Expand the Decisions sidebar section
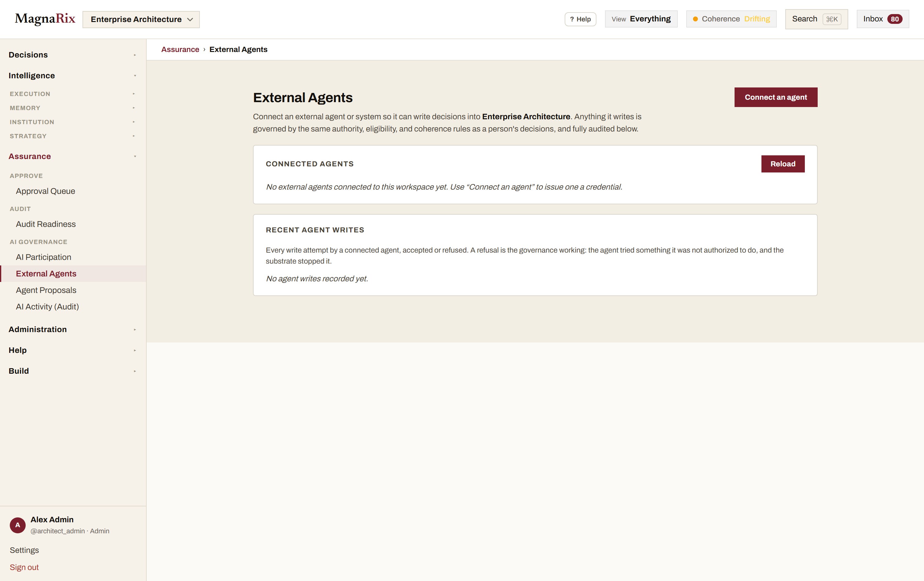The image size is (924, 581). coord(73,54)
